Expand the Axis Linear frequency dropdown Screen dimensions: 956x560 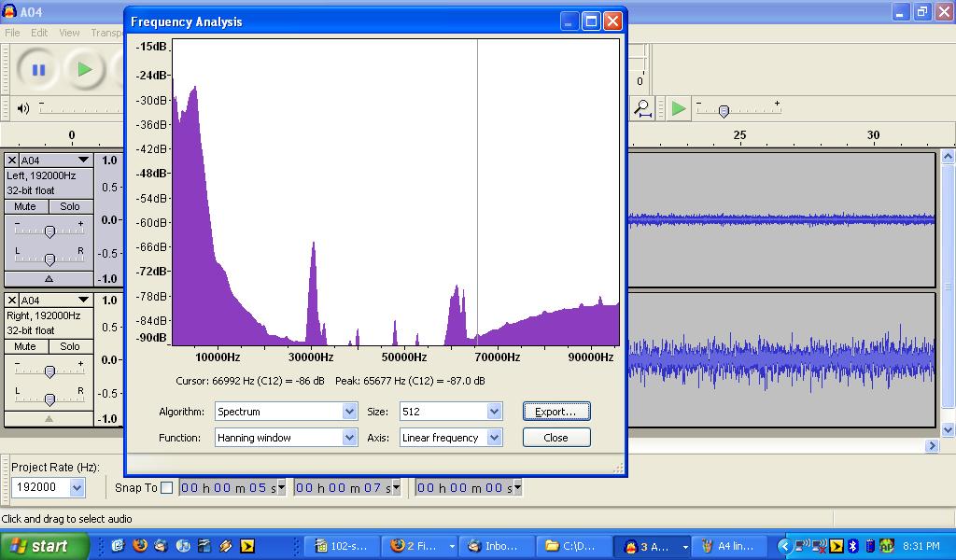[494, 438]
